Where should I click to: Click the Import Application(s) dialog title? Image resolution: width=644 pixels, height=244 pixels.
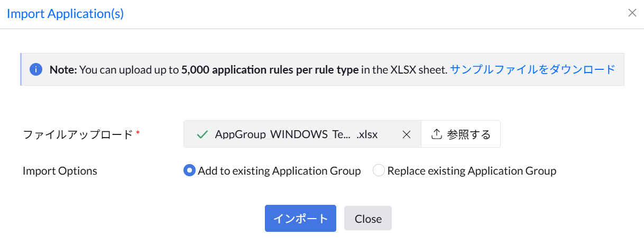click(x=65, y=14)
